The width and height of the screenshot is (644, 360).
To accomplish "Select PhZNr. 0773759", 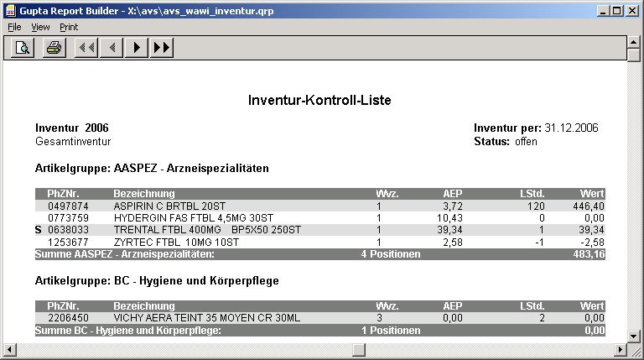I will pos(68,218).
